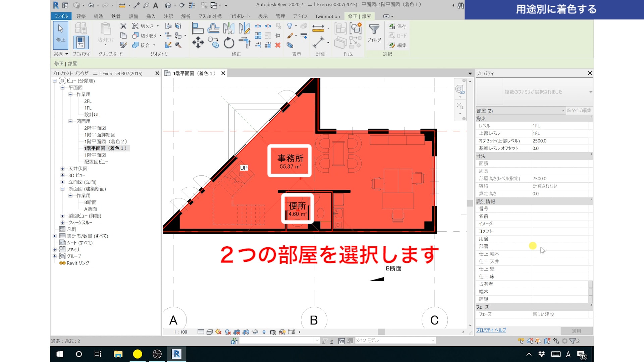
Task: Select the Offset tool icon
Action: (x=213, y=28)
